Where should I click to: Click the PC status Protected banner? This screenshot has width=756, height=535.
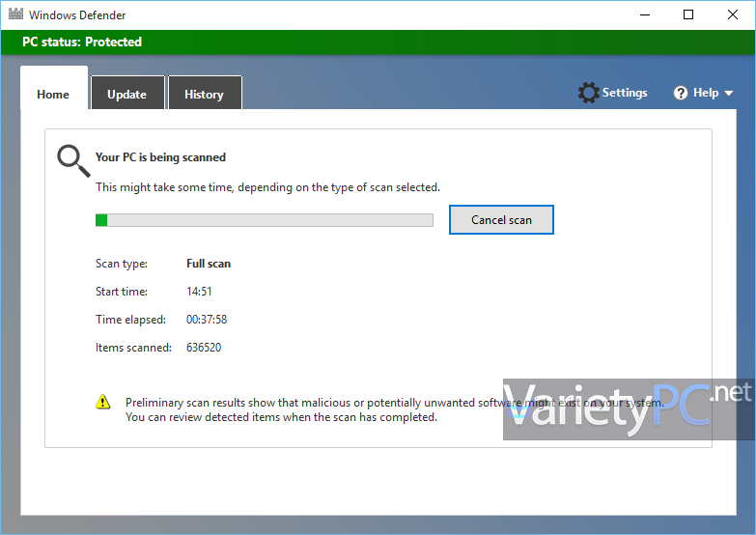(378, 42)
